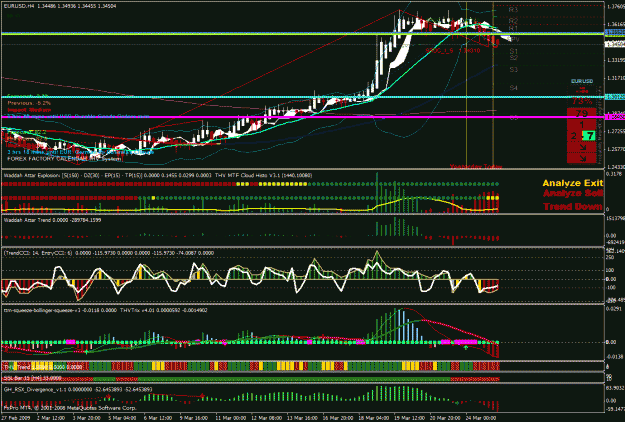Click the Analyze Sell signal text
625x422 pixels.
pos(573,193)
